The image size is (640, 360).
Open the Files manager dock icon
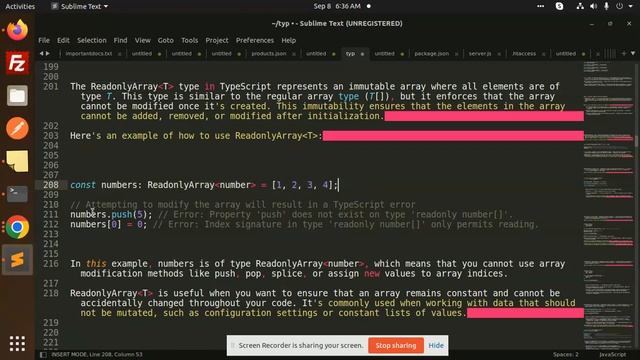(x=17, y=96)
